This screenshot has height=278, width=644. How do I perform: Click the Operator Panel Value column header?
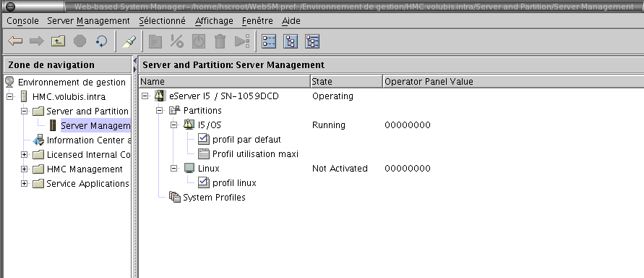[x=513, y=81]
